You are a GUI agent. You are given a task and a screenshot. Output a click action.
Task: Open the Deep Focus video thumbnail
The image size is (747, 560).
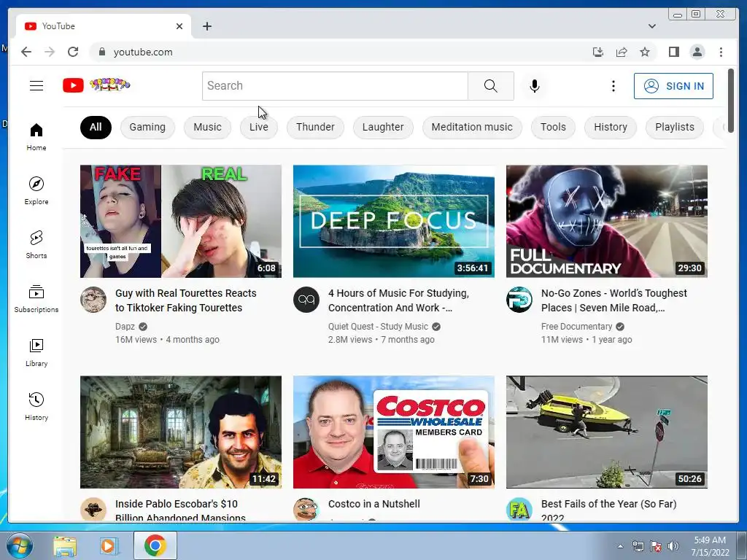click(x=393, y=221)
